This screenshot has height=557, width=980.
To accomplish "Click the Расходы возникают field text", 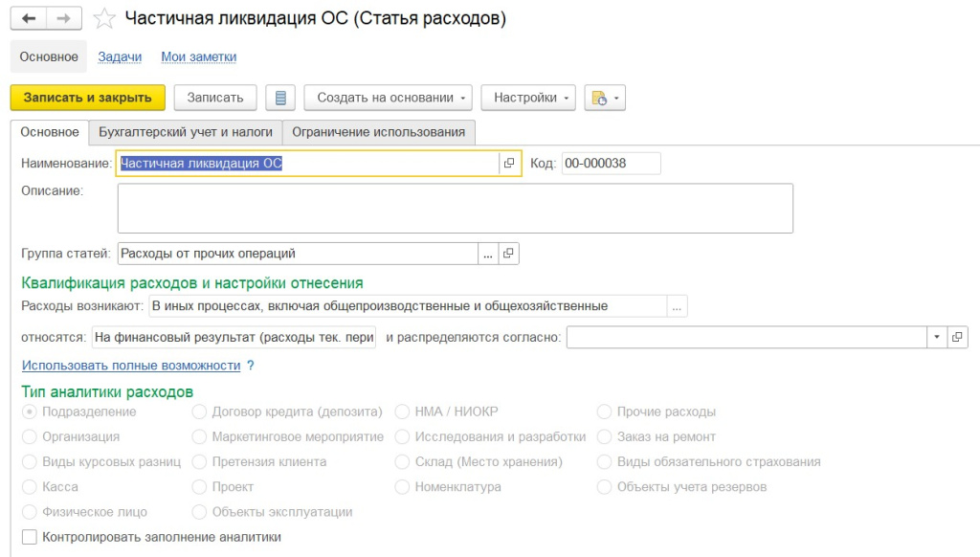I will (408, 306).
